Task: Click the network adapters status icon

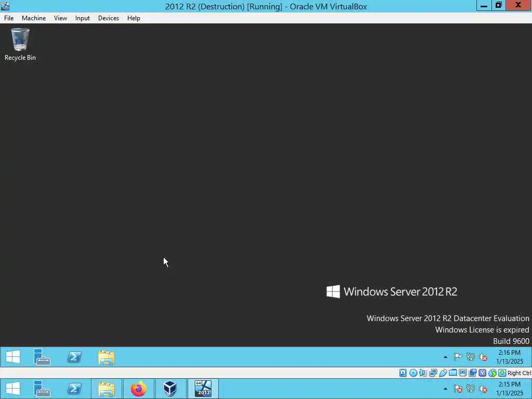Action: [433, 373]
